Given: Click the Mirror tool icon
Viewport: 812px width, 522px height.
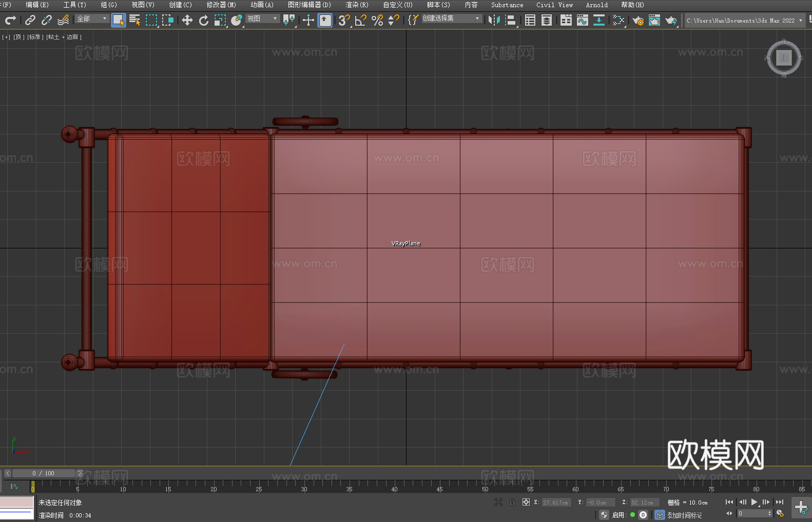Looking at the screenshot, I should pyautogui.click(x=494, y=20).
